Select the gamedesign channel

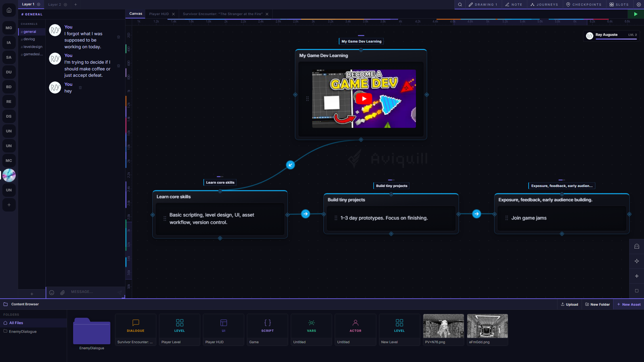click(32, 54)
